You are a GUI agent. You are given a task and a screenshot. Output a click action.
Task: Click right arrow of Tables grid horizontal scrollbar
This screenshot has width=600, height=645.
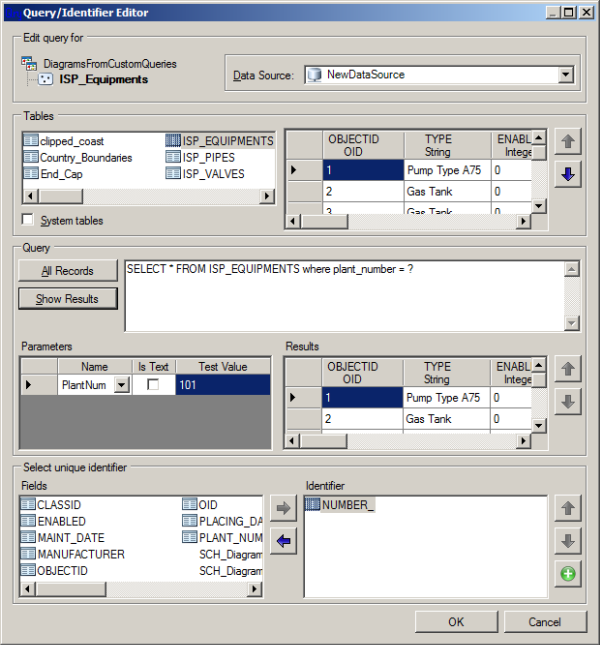point(524,221)
